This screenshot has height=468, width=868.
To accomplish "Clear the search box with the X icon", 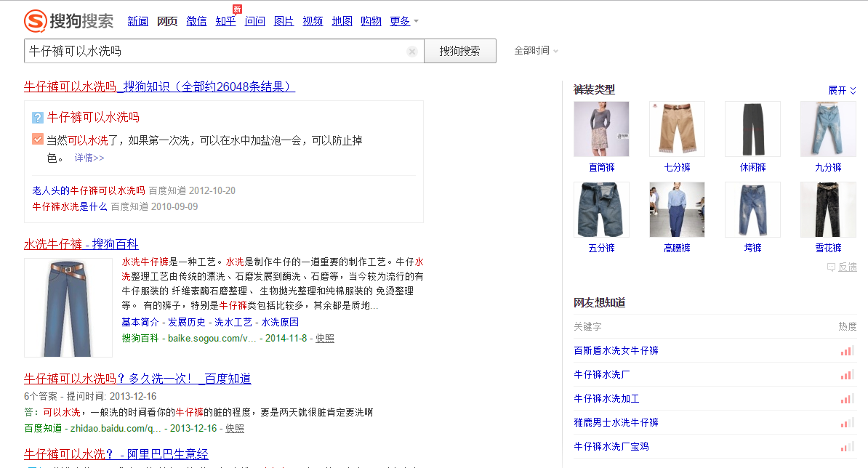I will 412,52.
